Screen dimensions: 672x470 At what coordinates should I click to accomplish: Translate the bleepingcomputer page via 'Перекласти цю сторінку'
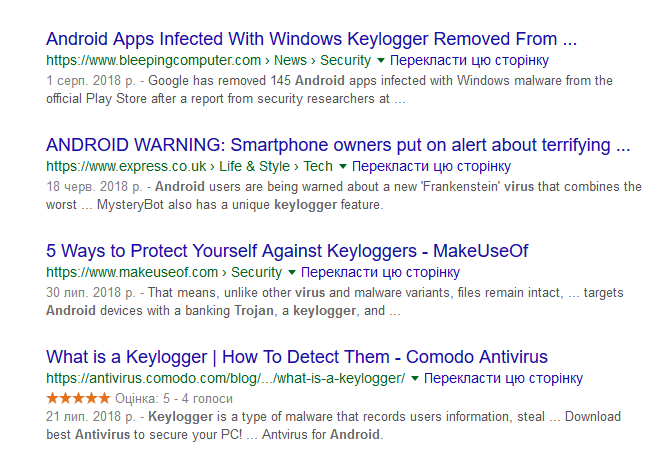coord(469,60)
